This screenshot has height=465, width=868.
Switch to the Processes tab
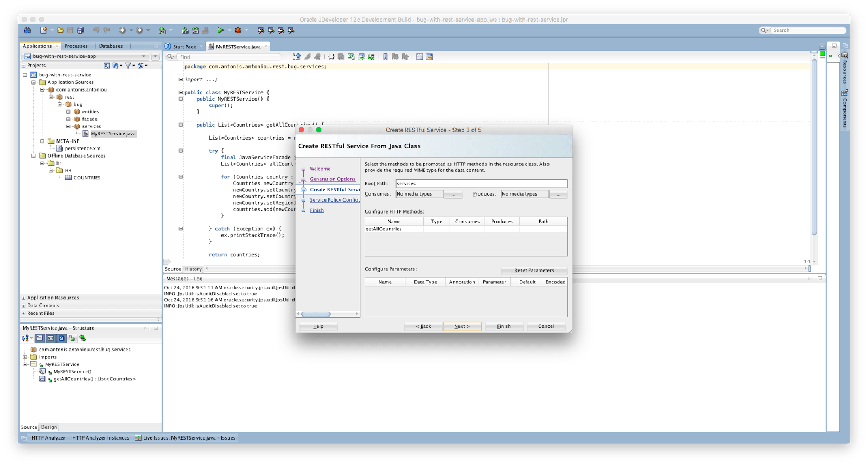(x=76, y=46)
